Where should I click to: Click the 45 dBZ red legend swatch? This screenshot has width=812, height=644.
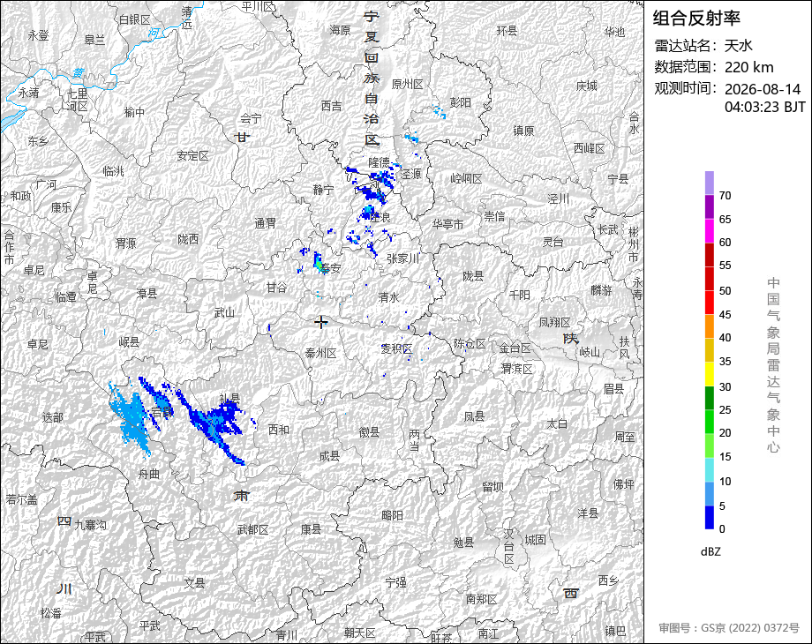pos(710,303)
